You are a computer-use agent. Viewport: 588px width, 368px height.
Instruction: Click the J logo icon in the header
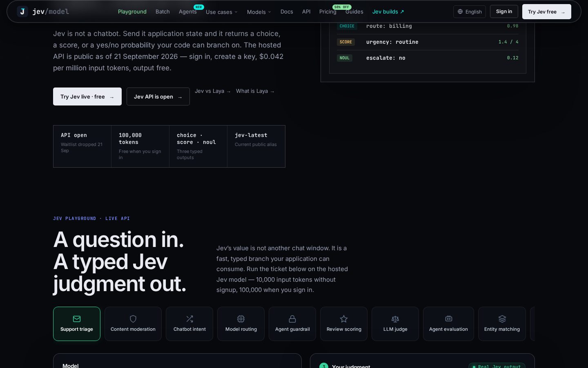tap(22, 11)
